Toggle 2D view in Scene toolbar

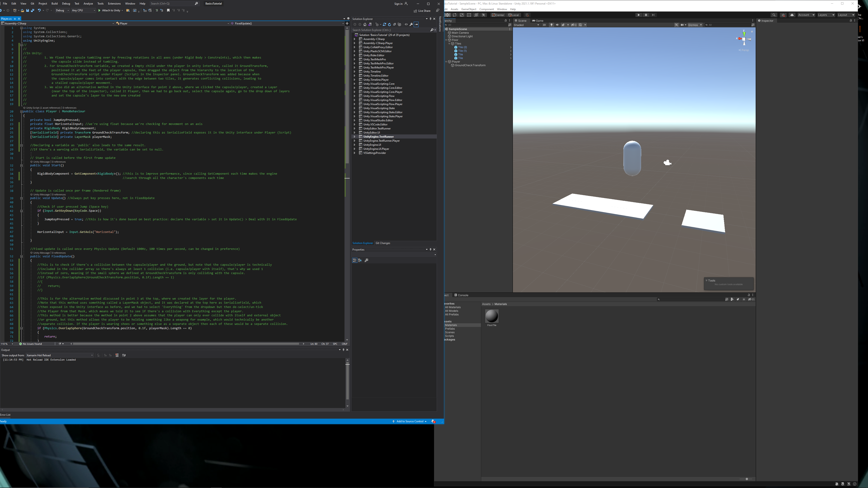[544, 25]
